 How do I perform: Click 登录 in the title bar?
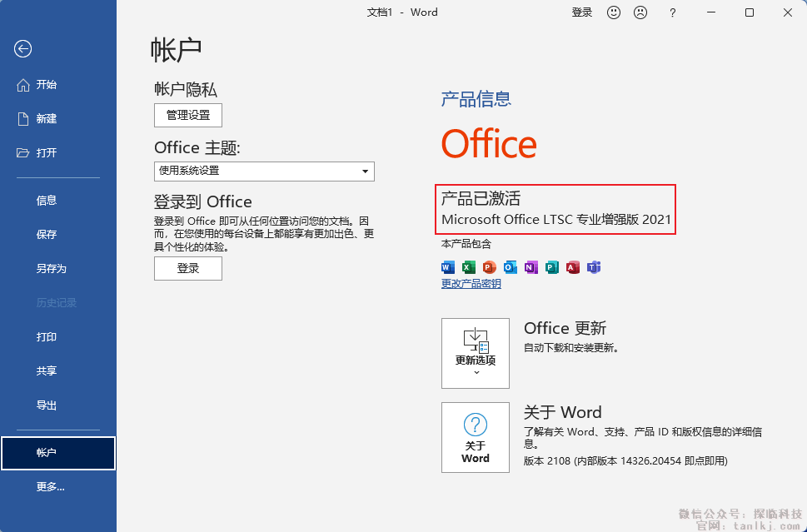pyautogui.click(x=582, y=12)
